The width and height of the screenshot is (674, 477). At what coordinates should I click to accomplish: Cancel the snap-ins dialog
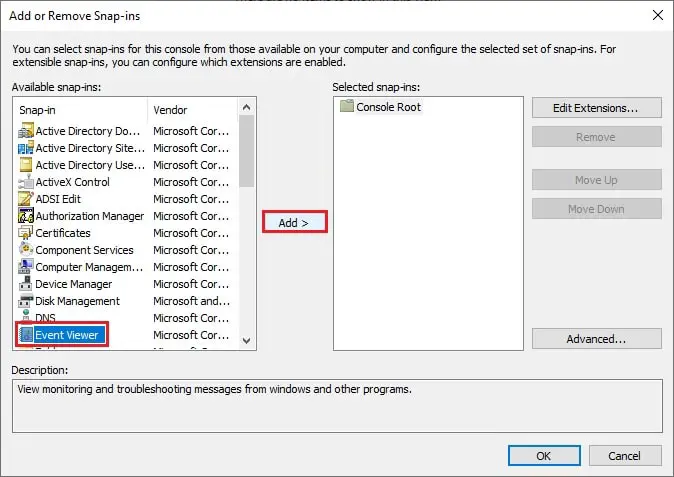click(625, 455)
